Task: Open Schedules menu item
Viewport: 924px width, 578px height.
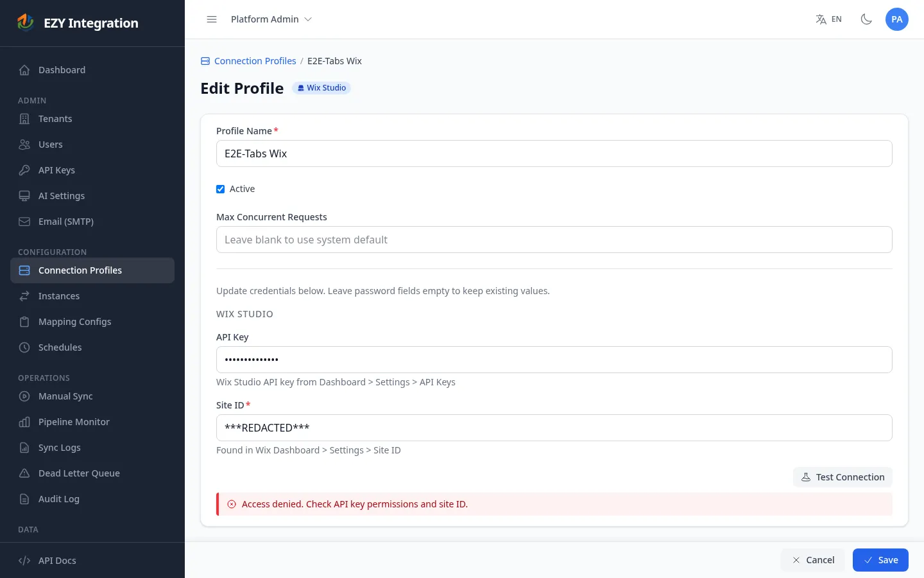Action: (x=92, y=347)
